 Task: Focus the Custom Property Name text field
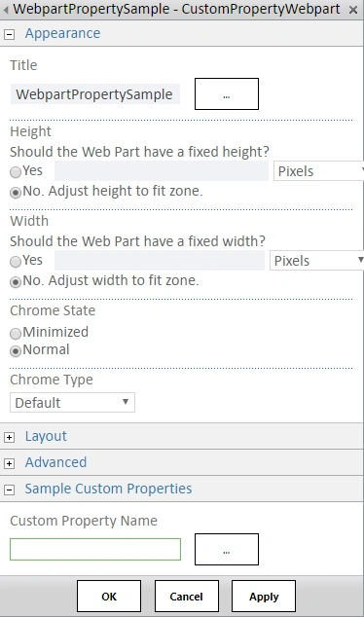(x=95, y=549)
